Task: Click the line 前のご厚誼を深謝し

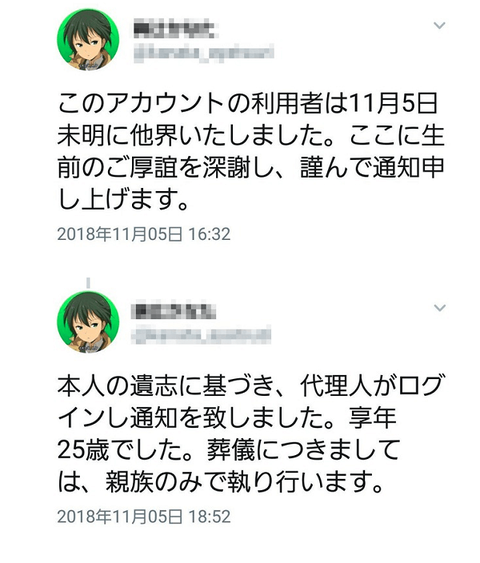Action: pyautogui.click(x=251, y=168)
